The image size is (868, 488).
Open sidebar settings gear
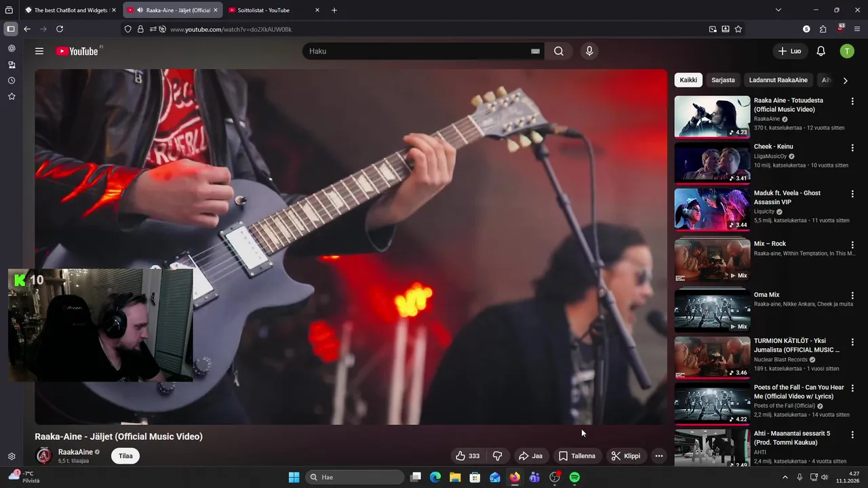(x=12, y=457)
